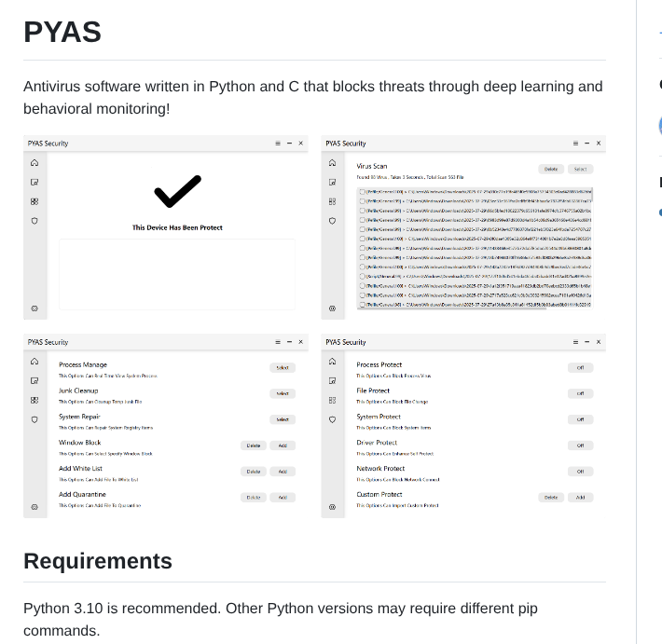Click the shield icon in the Process Protect window
Screen dimensions: 662x644
tap(332, 420)
